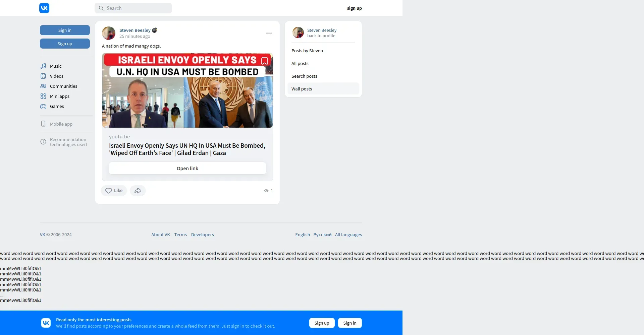This screenshot has width=644, height=335.
Task: Open Communities from the left sidebar
Action: 63,86
